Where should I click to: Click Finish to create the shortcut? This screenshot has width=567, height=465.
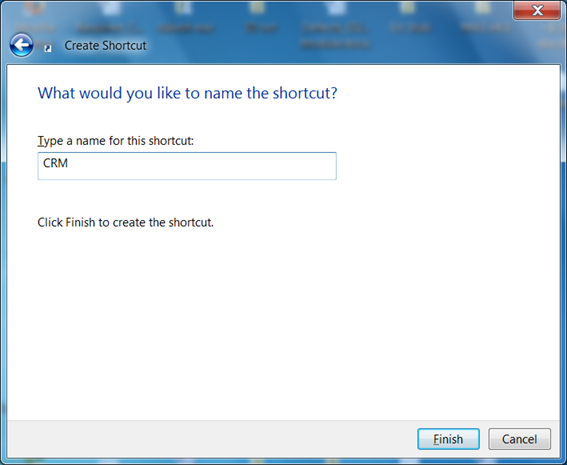coord(448,439)
